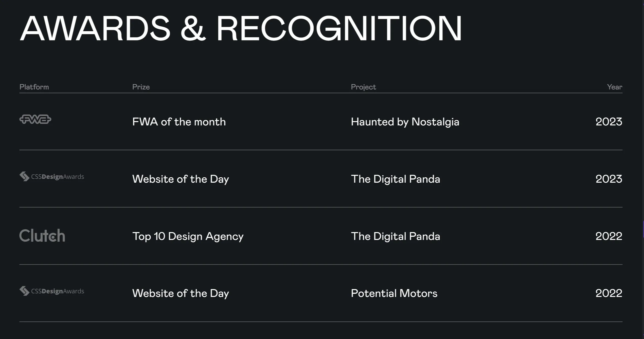Open the FWA of the month prize
The image size is (644, 339).
coord(179,122)
